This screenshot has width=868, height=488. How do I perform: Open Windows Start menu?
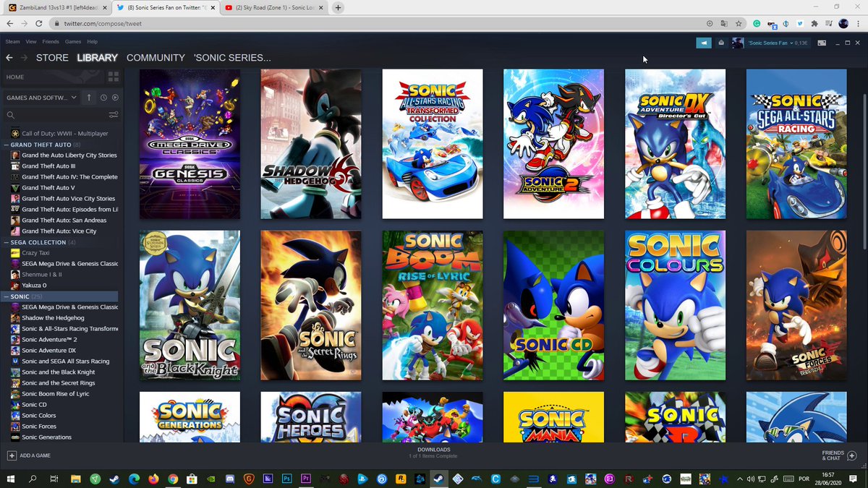pyautogui.click(x=11, y=479)
